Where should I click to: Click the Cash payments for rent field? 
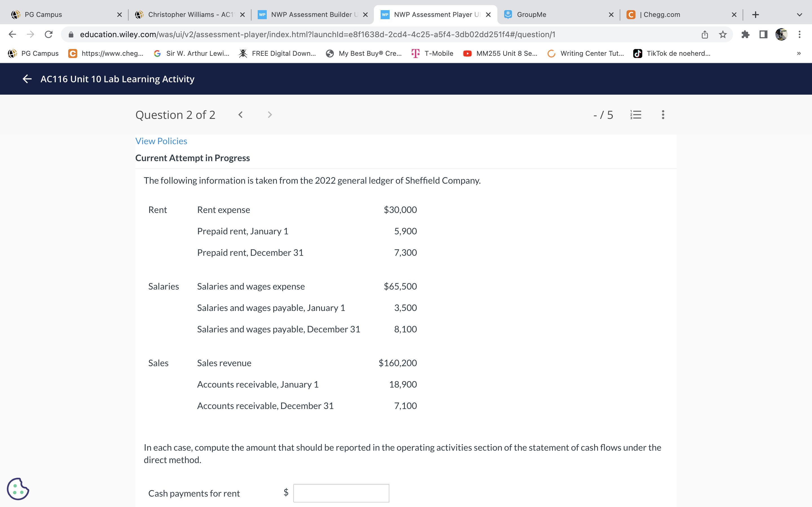341,493
